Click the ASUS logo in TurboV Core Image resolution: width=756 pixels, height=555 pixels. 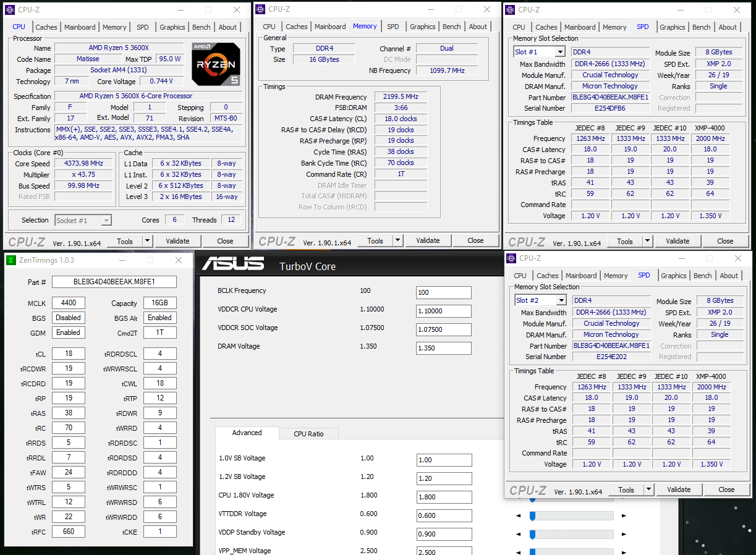[233, 263]
